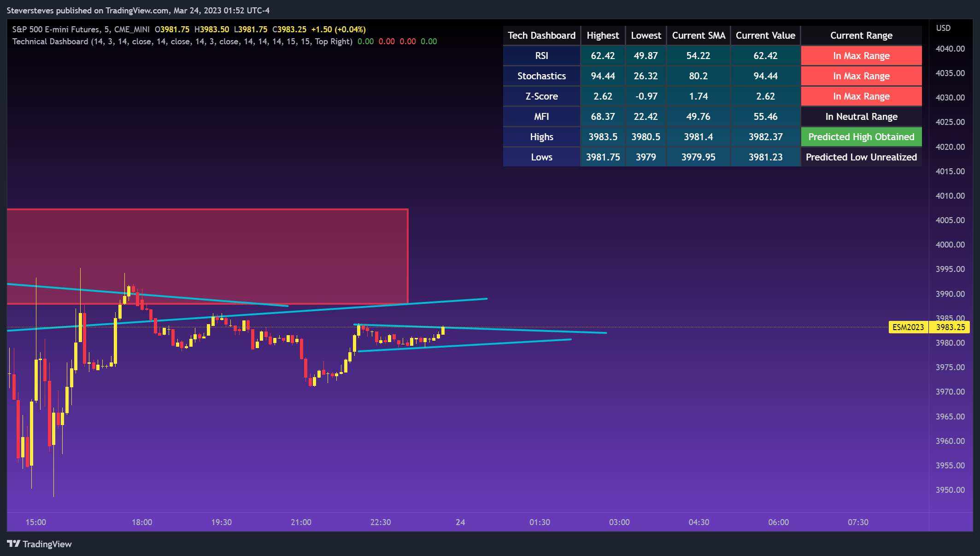Click RSI current SMA value 54.22
Image resolution: width=980 pixels, height=556 pixels.
click(x=698, y=56)
